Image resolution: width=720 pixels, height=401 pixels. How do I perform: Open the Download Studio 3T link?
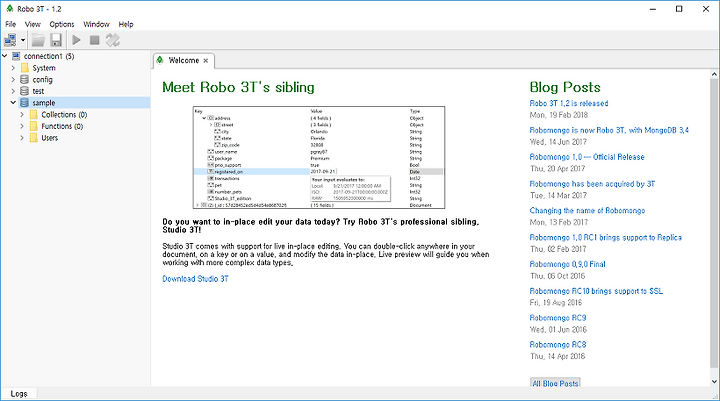pyautogui.click(x=195, y=279)
